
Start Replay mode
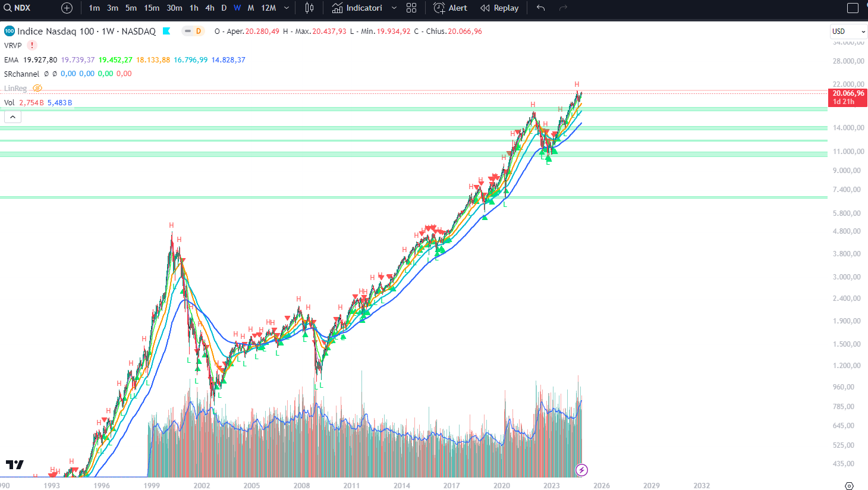499,8
